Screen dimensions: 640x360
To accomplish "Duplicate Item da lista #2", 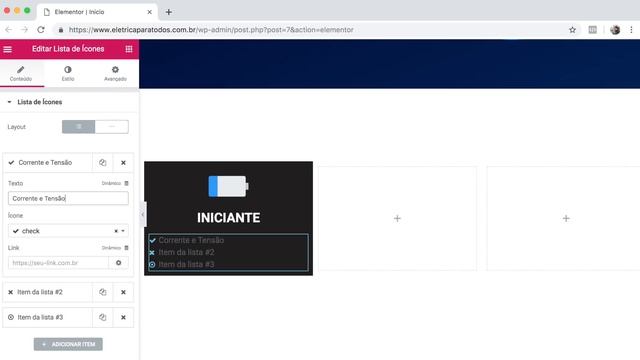I will coord(102,292).
